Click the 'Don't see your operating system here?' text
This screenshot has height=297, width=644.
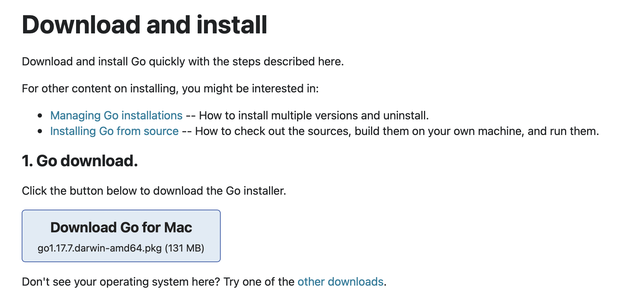pyautogui.click(x=121, y=282)
